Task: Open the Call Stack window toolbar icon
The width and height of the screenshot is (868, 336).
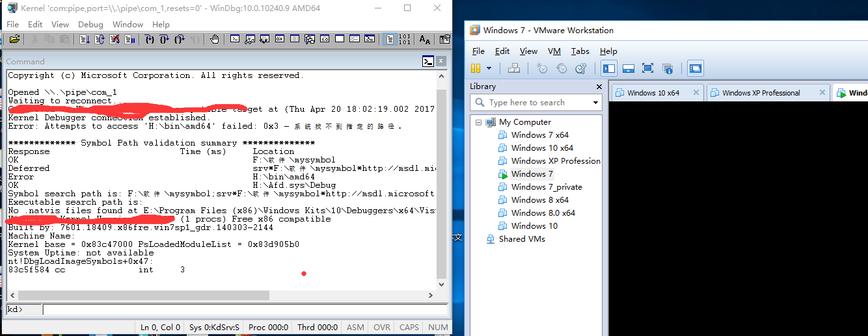Action: point(309,39)
